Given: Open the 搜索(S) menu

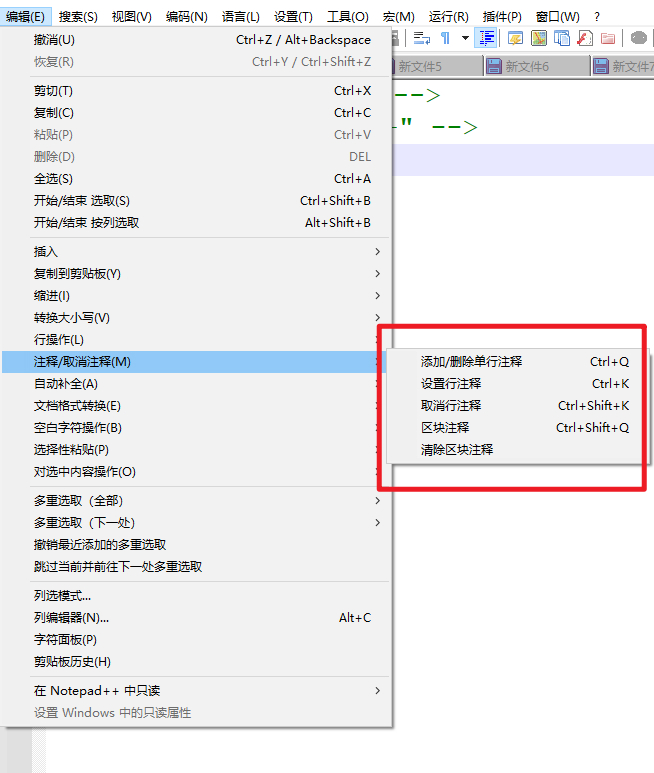Looking at the screenshot, I should [x=78, y=17].
